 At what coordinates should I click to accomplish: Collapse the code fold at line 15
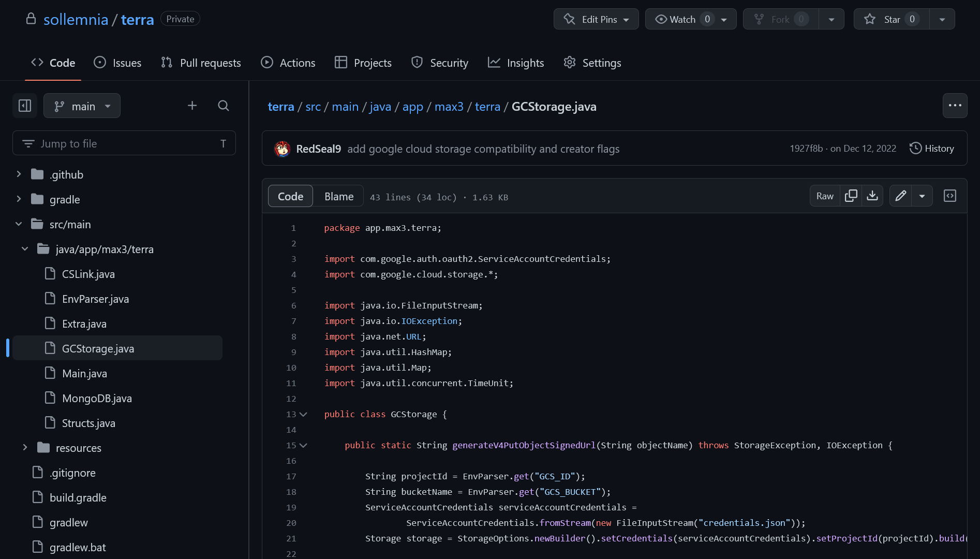pyautogui.click(x=303, y=445)
